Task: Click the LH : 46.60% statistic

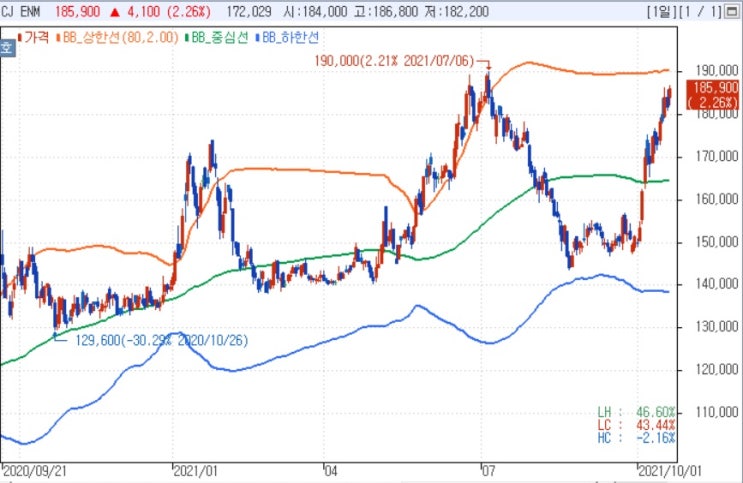Action: pyautogui.click(x=636, y=412)
